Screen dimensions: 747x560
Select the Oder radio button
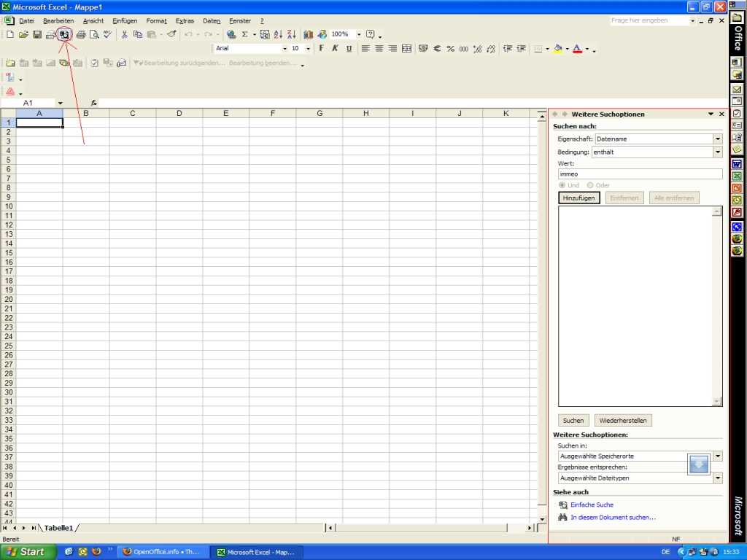tap(590, 185)
